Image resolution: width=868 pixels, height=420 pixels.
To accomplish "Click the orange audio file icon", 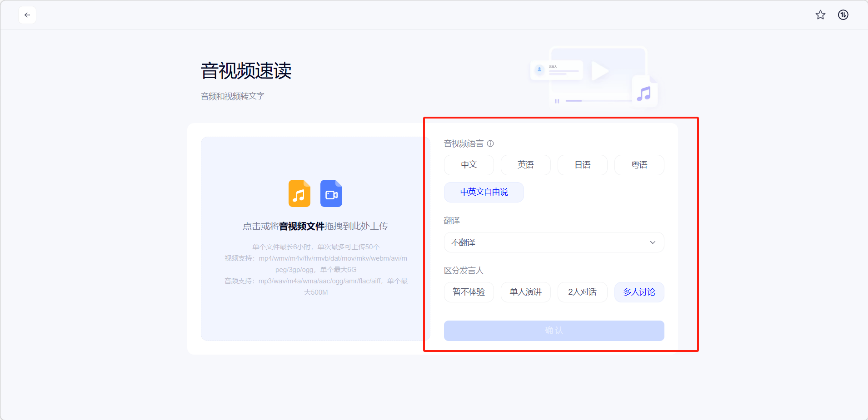I will pos(299,193).
